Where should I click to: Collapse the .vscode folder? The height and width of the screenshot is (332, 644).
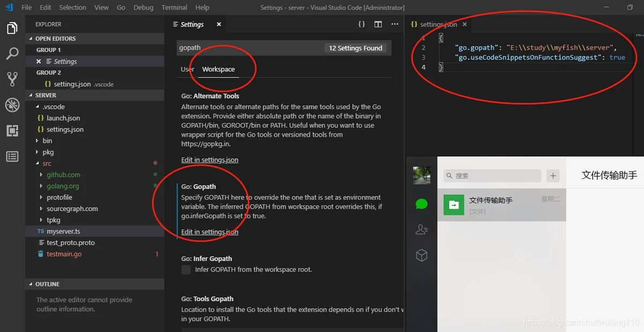click(x=38, y=107)
